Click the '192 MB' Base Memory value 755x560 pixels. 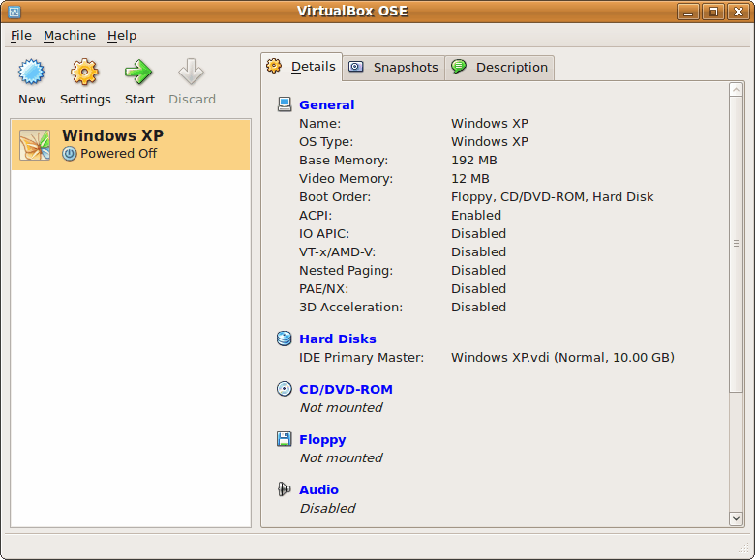click(473, 161)
